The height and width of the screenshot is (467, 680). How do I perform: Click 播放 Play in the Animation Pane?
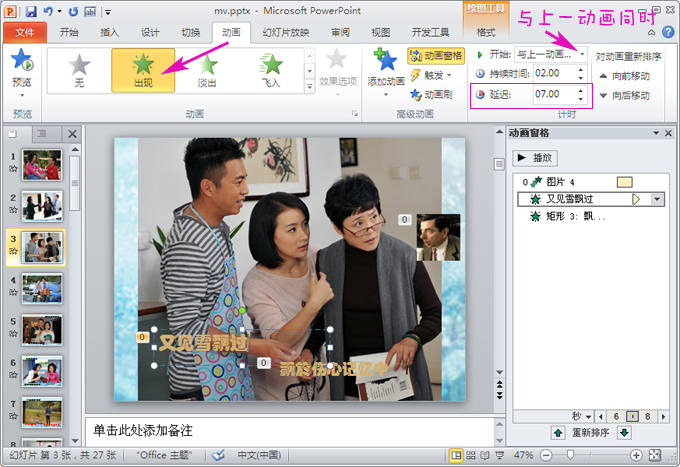tap(535, 158)
